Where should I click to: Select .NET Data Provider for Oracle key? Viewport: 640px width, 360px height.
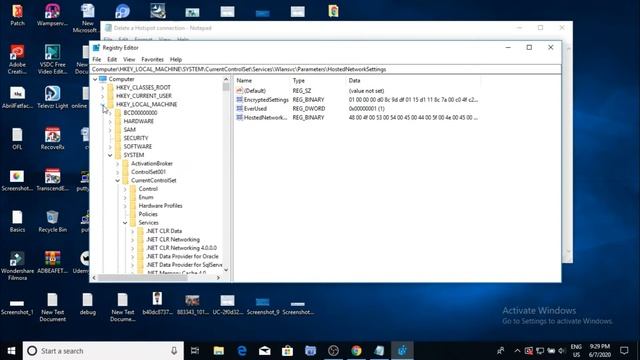point(182,256)
